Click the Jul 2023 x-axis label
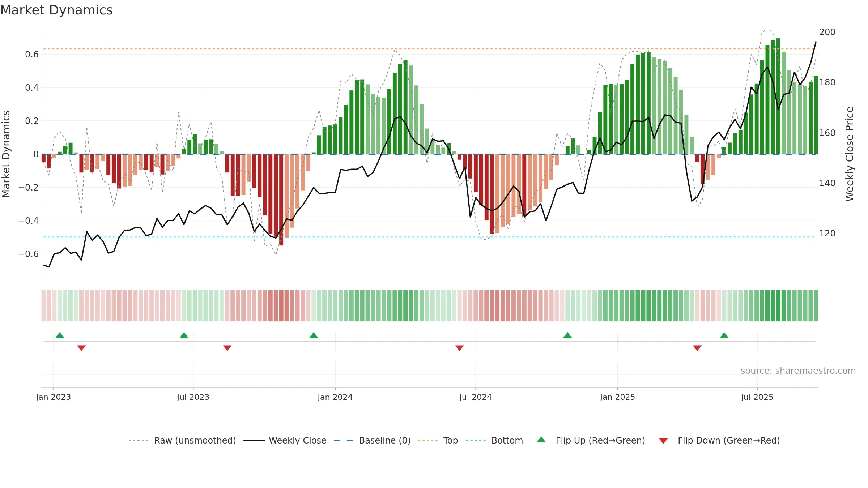Viewport: 868px width, 488px height. [x=193, y=397]
